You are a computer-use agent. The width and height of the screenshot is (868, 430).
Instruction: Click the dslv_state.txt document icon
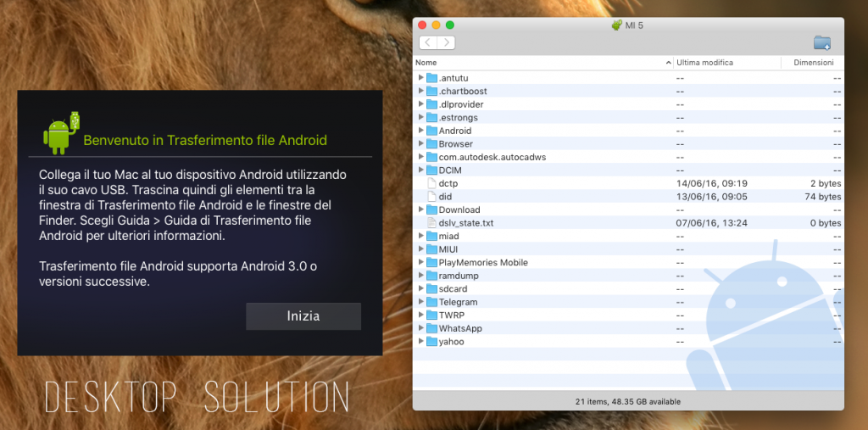[x=431, y=223]
